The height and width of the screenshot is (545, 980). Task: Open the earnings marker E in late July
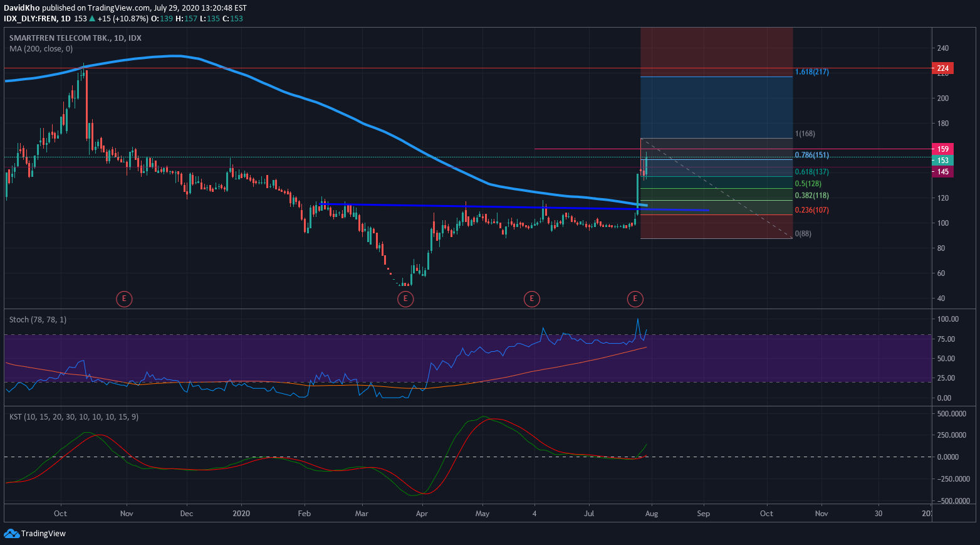(635, 299)
